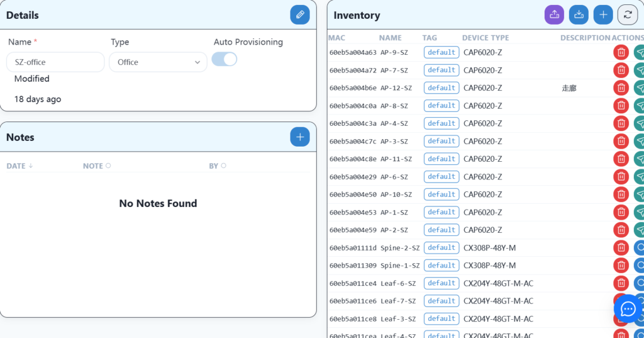The height and width of the screenshot is (338, 644).
Task: Click default tag for Leaf-6-SZ
Action: pos(441,283)
